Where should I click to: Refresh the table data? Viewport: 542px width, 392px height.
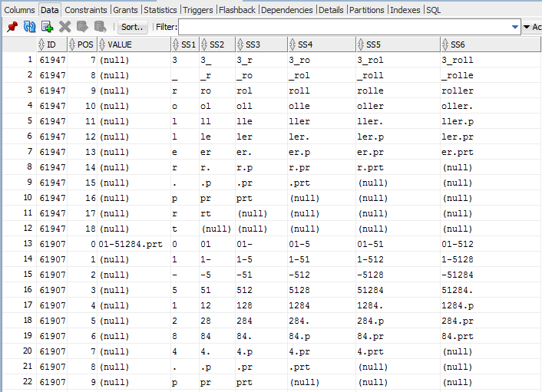29,27
